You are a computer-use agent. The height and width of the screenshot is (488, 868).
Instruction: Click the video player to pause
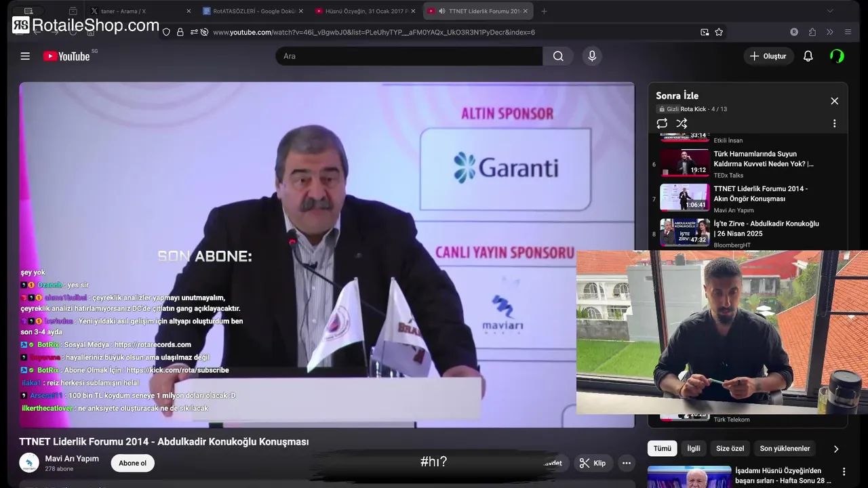tap(327, 255)
